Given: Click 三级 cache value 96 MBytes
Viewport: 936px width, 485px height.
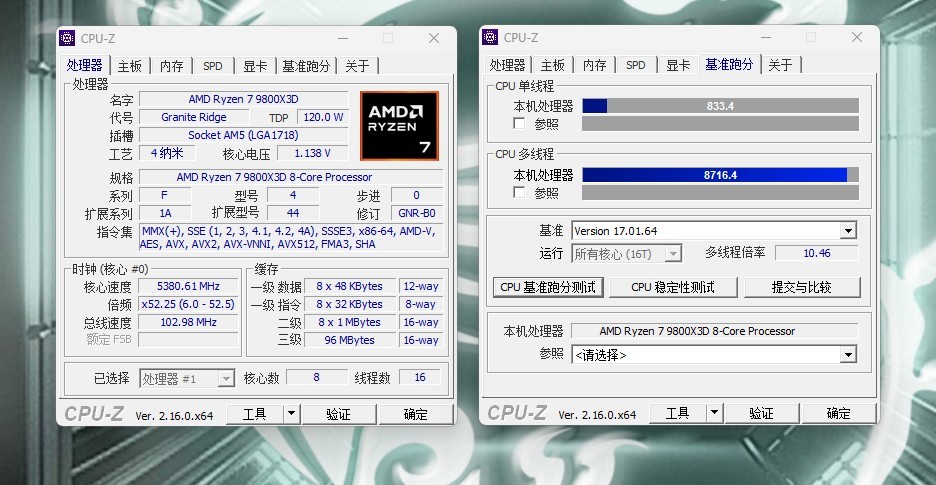Looking at the screenshot, I should click(x=350, y=340).
